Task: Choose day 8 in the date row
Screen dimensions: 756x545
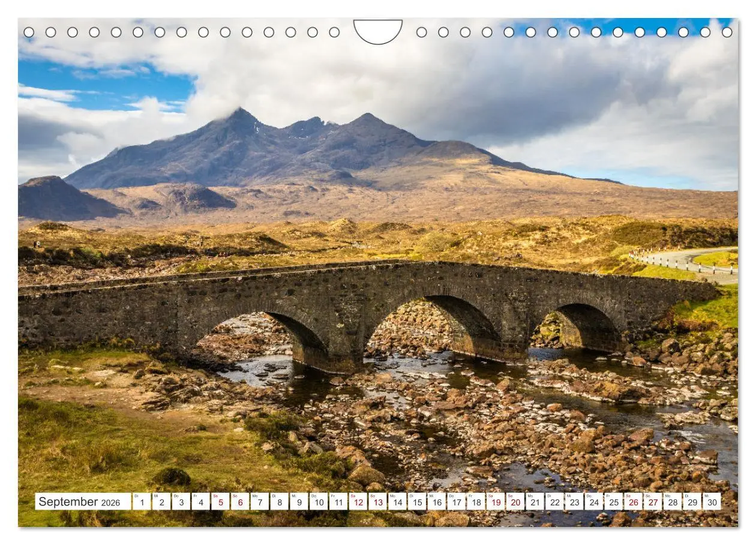Action: (279, 502)
